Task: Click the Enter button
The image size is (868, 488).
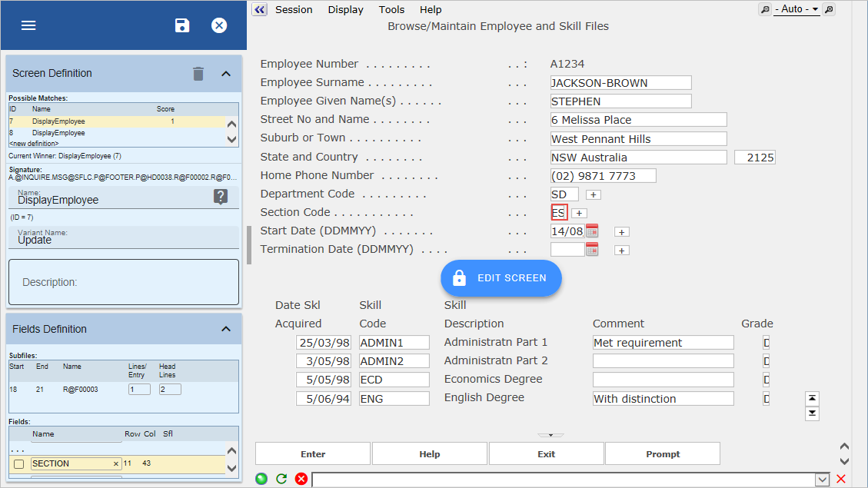Action: pos(313,453)
